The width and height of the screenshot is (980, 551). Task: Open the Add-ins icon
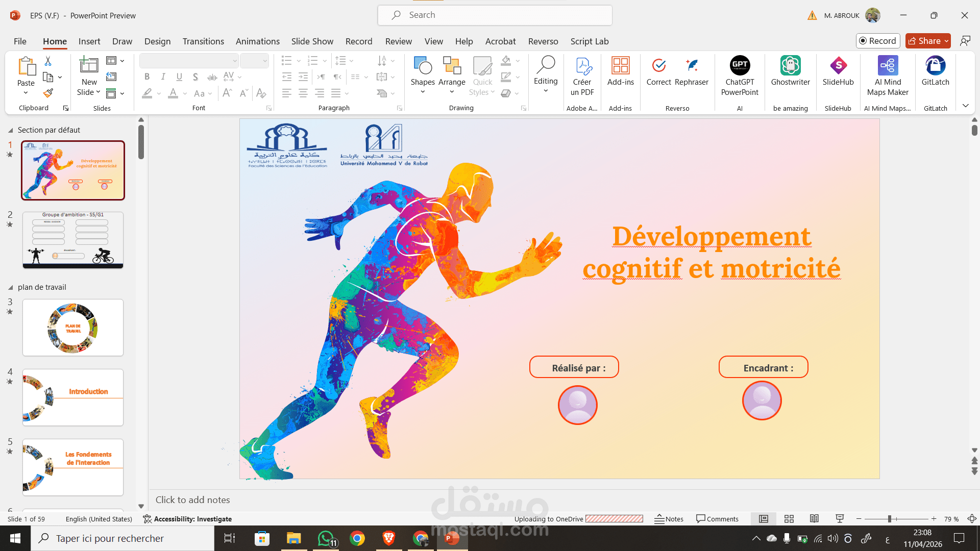tap(621, 65)
